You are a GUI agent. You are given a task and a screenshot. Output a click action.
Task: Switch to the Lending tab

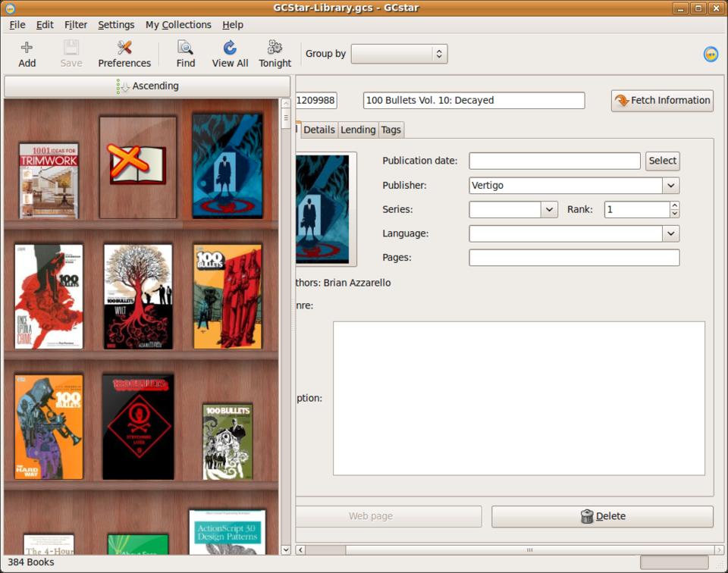tap(358, 130)
